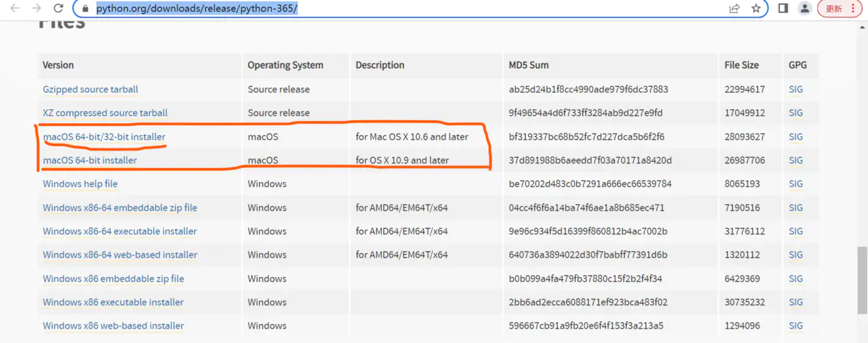
Task: Select MD5 sum 37d891988b6aeedd7f03a70171a8420d
Action: 591,160
